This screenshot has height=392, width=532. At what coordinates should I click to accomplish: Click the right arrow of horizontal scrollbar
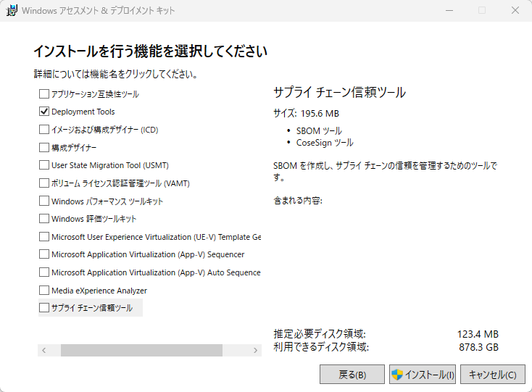tap(255, 350)
